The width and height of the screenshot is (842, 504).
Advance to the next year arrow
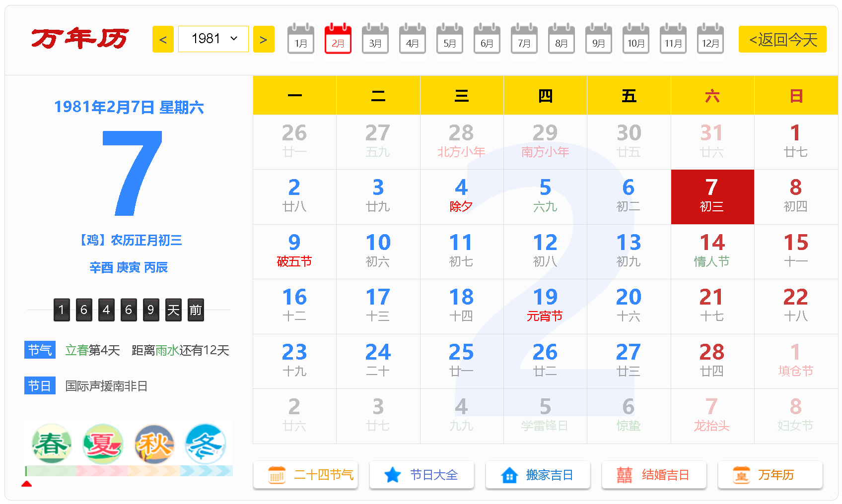click(x=264, y=39)
